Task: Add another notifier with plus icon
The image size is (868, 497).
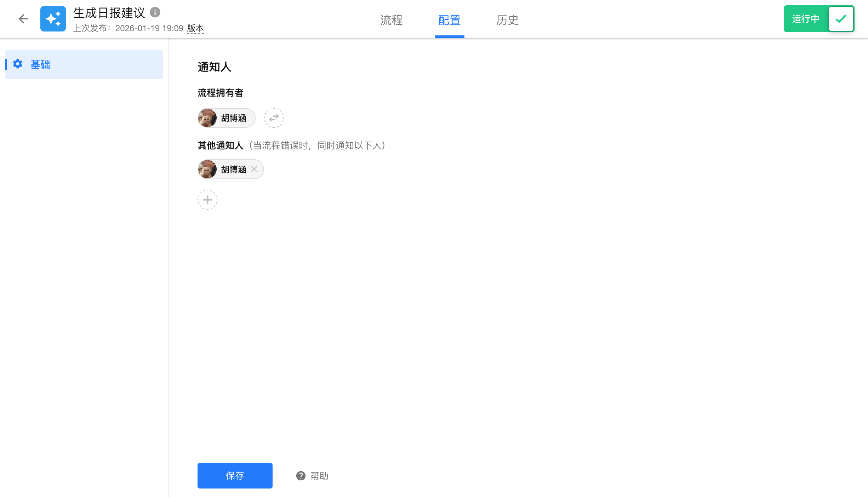Action: 207,200
